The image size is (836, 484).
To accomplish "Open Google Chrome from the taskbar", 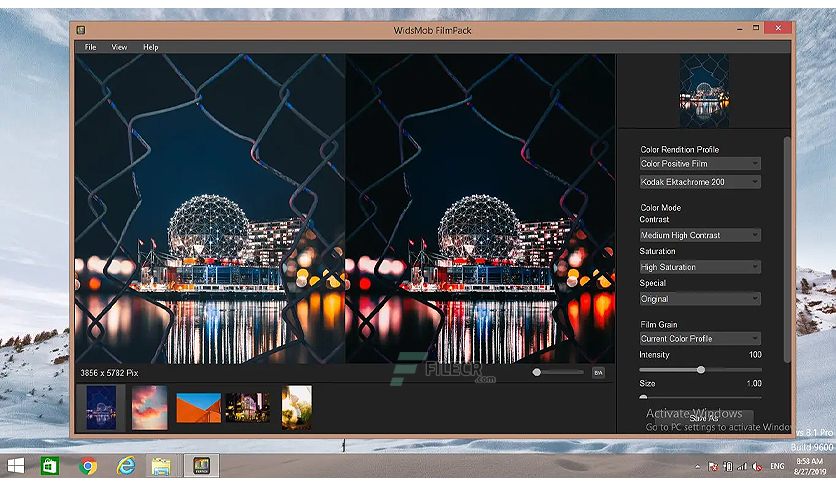I will click(88, 466).
